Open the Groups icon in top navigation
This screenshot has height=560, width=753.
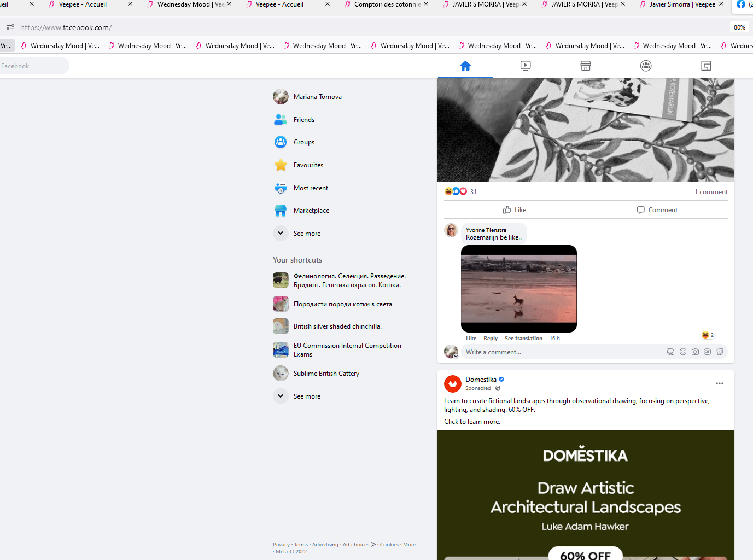pos(646,66)
